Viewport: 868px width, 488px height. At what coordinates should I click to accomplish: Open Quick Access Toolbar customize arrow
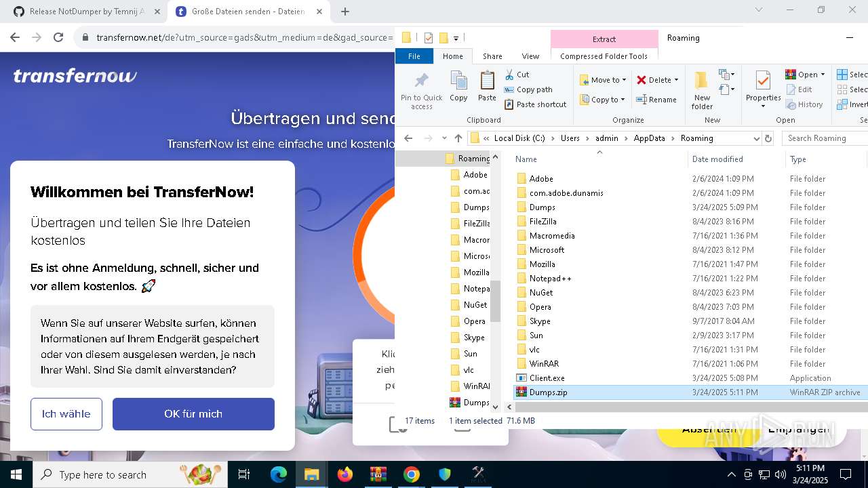(x=456, y=38)
